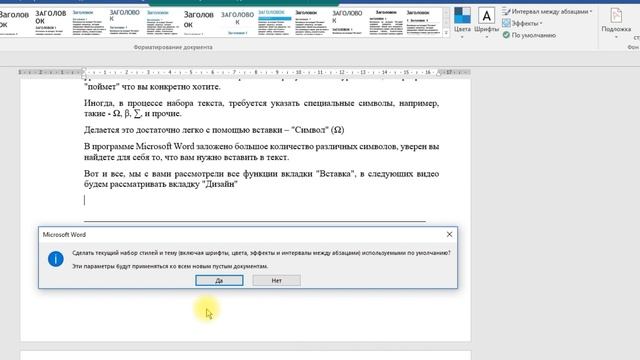Select small centered bold Заголовок style set
The image size is (640, 360).
point(386,22)
